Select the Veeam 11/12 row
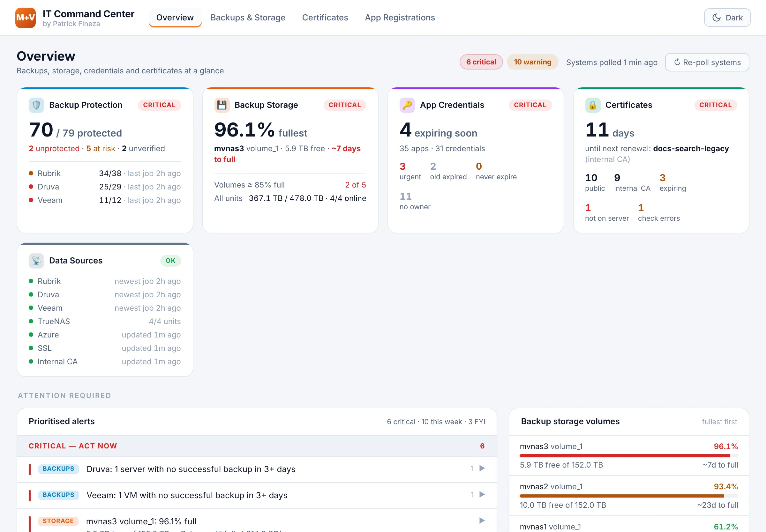The height and width of the screenshot is (532, 766). [x=105, y=200]
